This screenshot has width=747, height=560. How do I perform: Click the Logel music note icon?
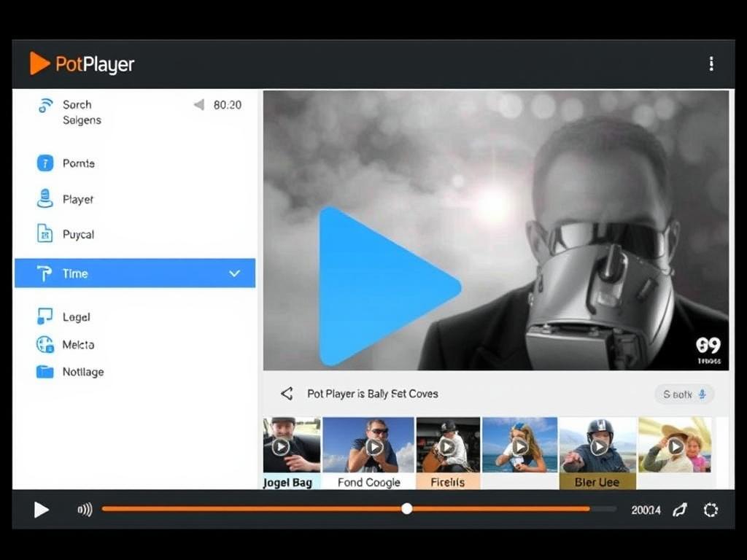(x=44, y=316)
